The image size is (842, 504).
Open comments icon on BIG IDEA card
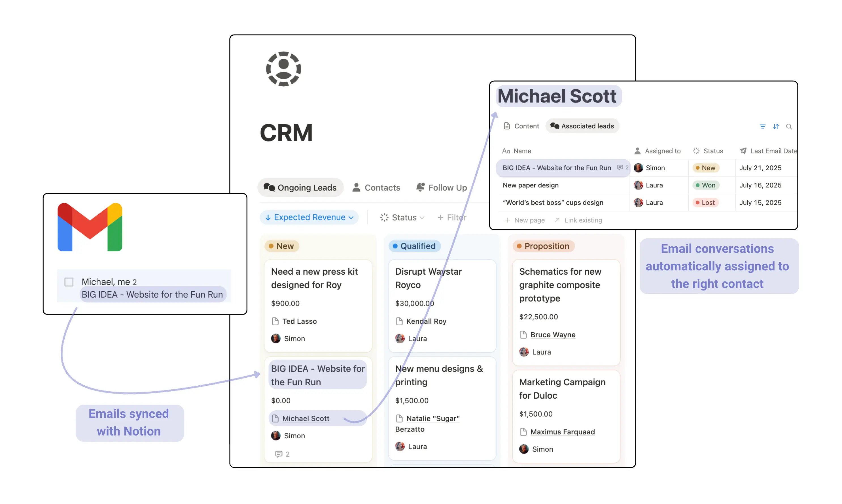(279, 454)
